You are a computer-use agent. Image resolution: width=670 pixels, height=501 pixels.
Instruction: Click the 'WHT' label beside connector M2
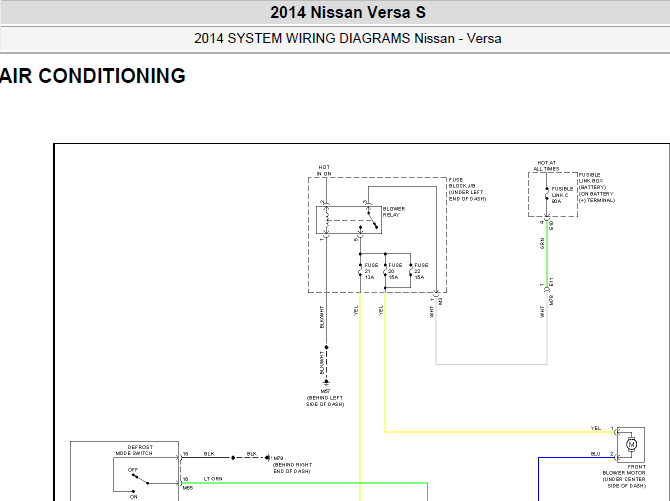coord(432,312)
